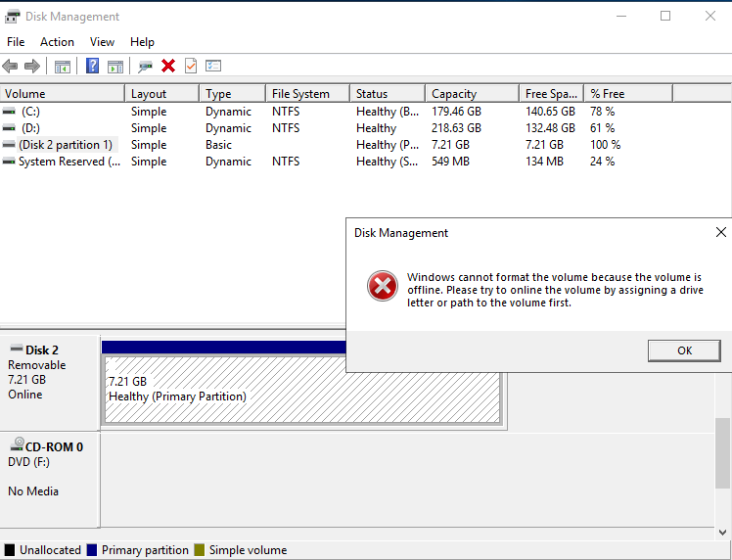Open the File menu
This screenshot has height=560, width=732.
click(16, 42)
